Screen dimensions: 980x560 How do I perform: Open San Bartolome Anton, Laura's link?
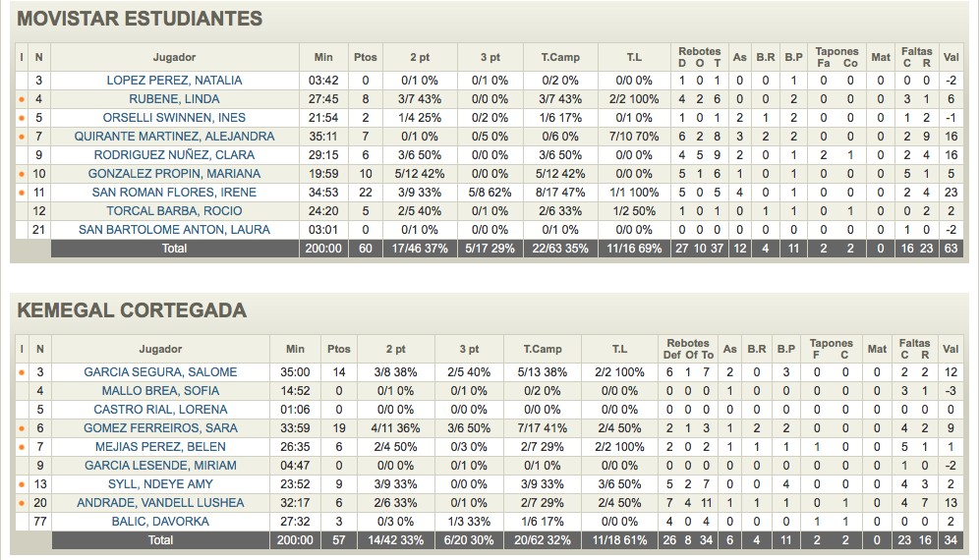tap(174, 230)
